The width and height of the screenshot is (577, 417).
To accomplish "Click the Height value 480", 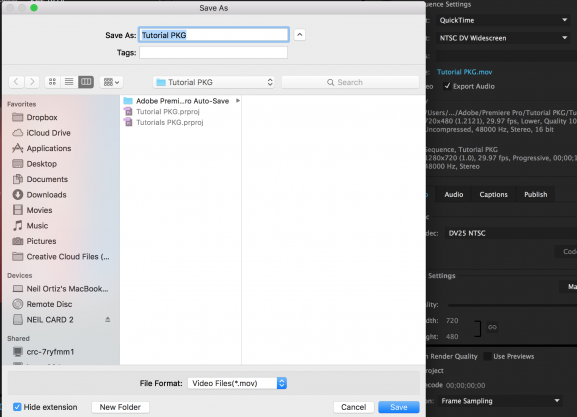I will pos(452,336).
